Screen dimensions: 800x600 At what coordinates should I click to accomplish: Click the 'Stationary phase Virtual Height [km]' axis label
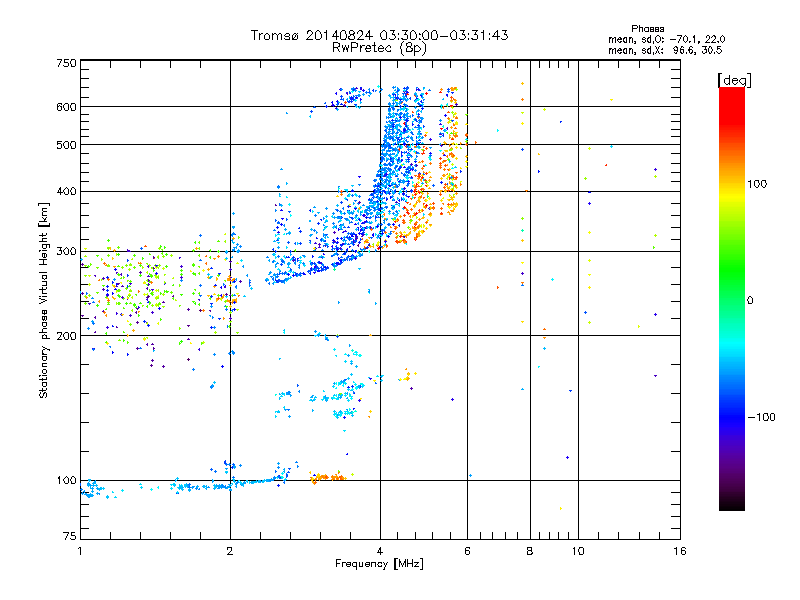[x=44, y=300]
